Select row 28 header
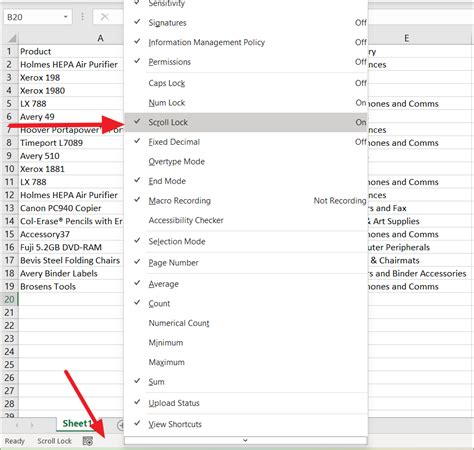474x450 pixels. [9, 404]
